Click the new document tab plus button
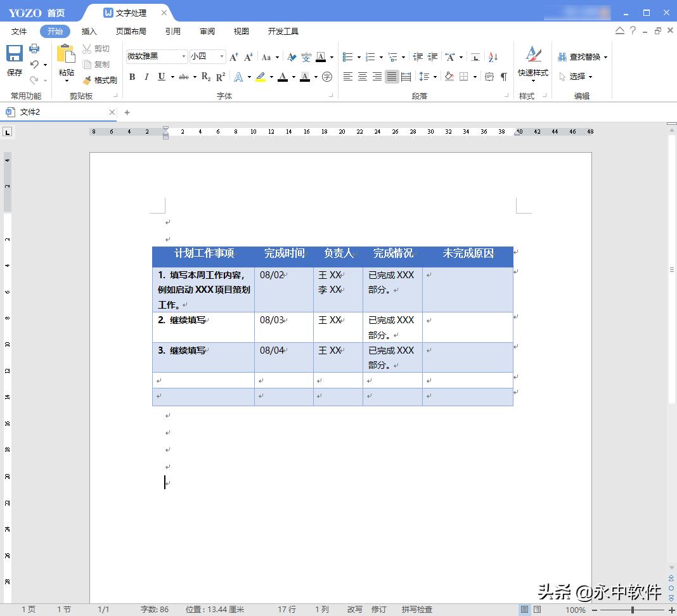The height and width of the screenshot is (616, 677). pyautogui.click(x=127, y=112)
